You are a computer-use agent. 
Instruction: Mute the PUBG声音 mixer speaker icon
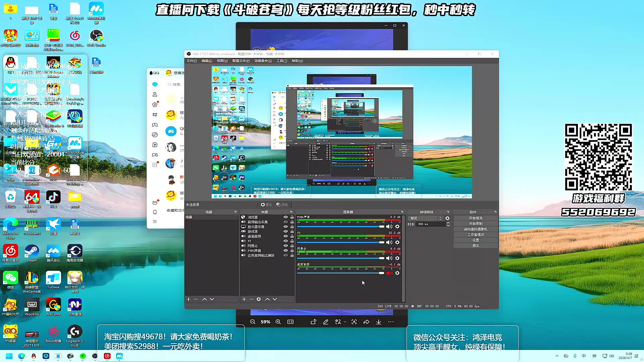(389, 227)
